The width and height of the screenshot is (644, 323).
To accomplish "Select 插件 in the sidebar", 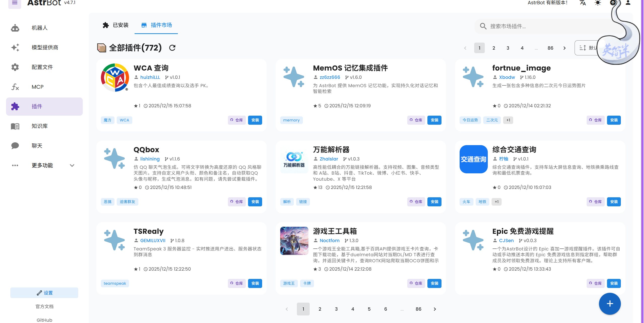I will pyautogui.click(x=44, y=106).
